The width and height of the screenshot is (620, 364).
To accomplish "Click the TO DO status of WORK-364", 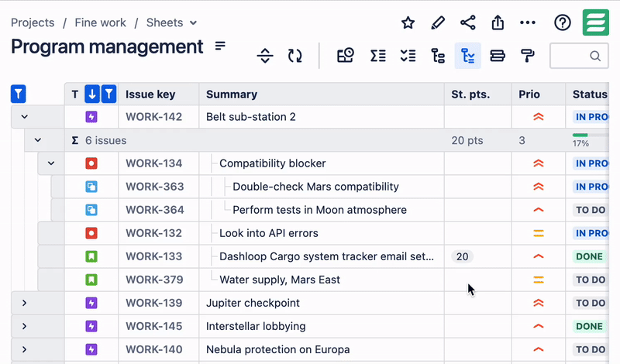I will click(x=591, y=210).
